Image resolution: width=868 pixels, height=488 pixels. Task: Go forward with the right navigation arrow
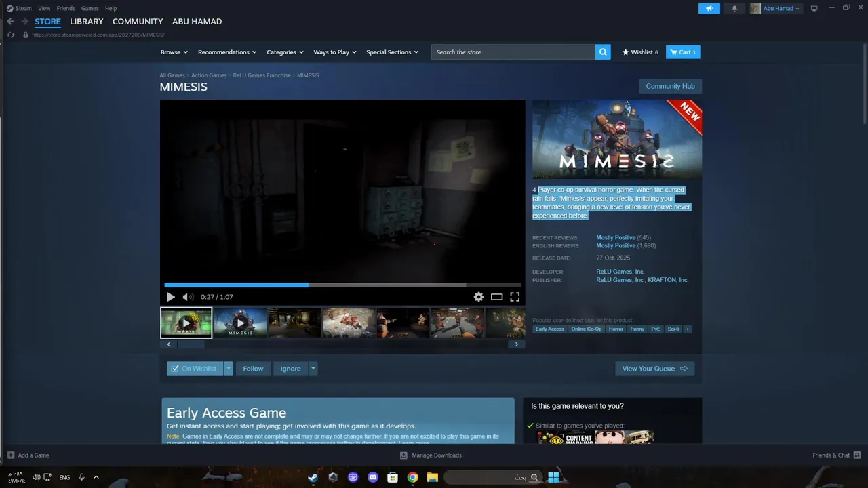coord(24,22)
